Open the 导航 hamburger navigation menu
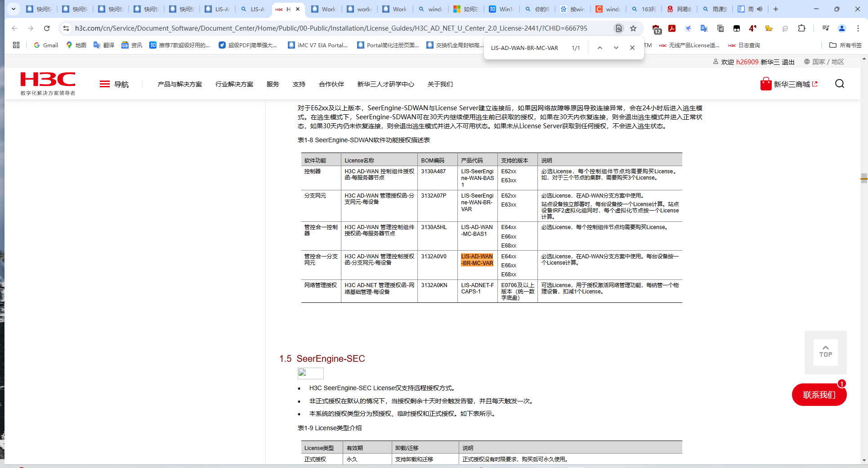This screenshot has width=868, height=468. (x=114, y=84)
